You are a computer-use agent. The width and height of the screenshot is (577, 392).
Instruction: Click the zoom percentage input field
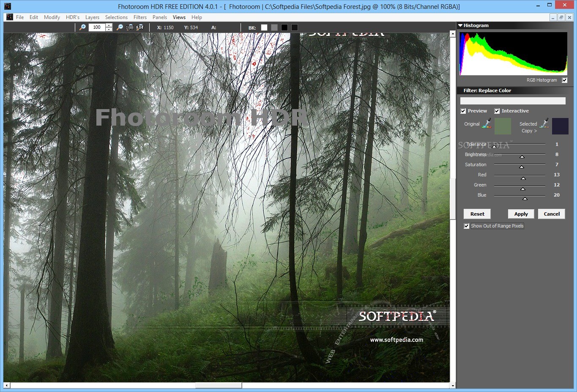(x=97, y=27)
